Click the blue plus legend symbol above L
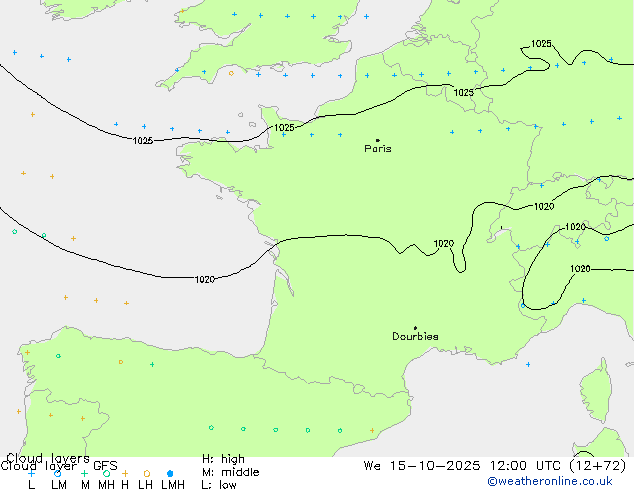This screenshot has height=490, width=634. 31,473
